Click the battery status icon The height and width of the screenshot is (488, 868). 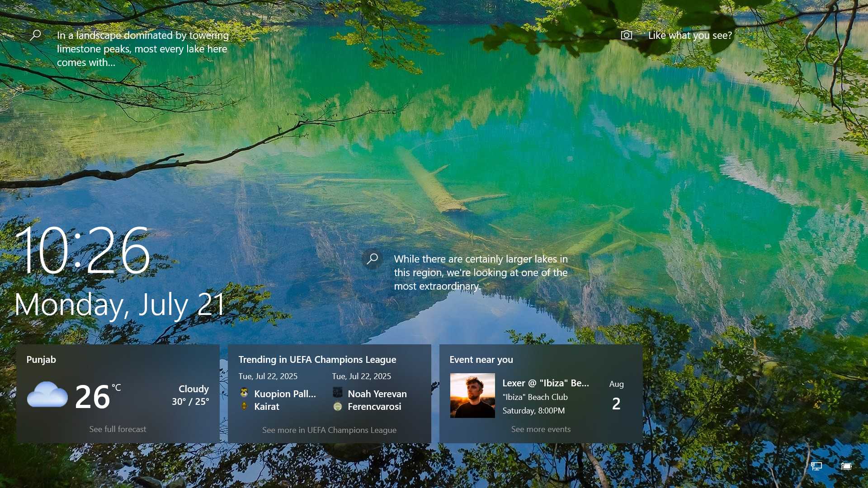coord(846,466)
